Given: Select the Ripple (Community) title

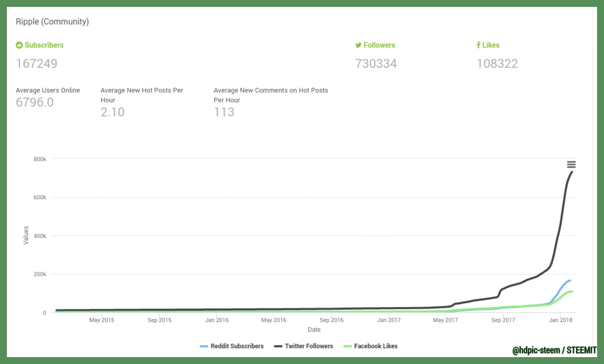Looking at the screenshot, I should tap(52, 22).
